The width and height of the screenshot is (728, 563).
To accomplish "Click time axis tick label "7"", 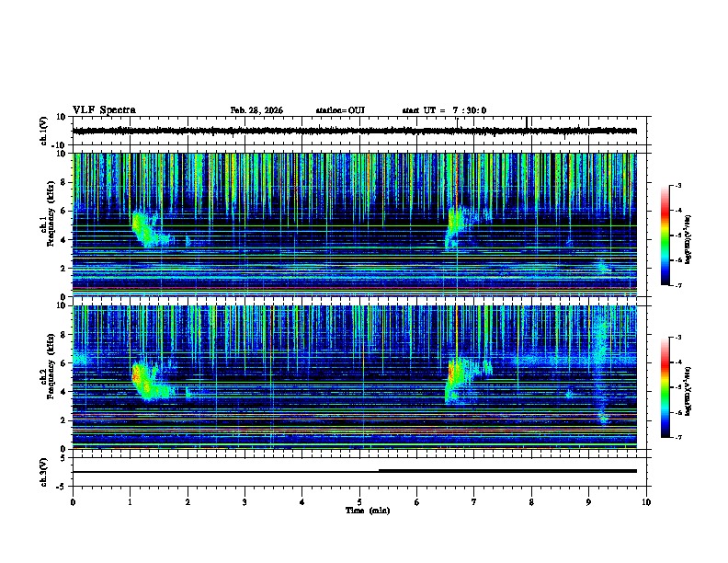I will point(474,502).
